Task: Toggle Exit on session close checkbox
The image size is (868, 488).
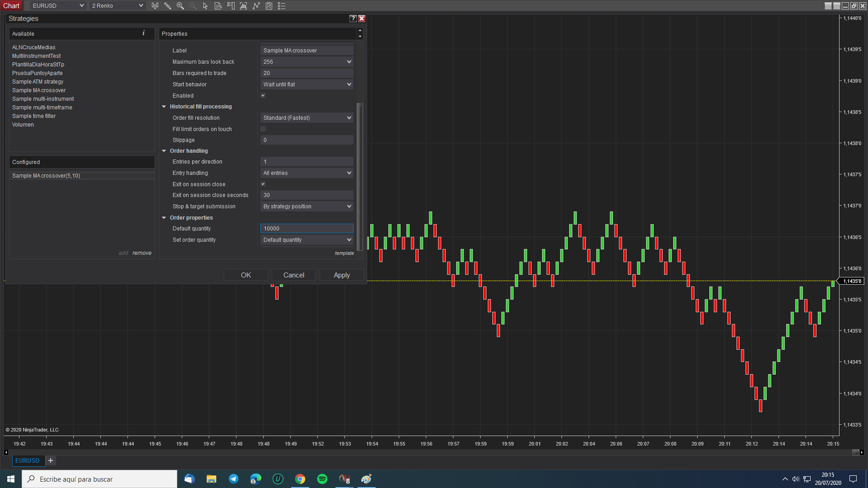Action: coord(263,184)
